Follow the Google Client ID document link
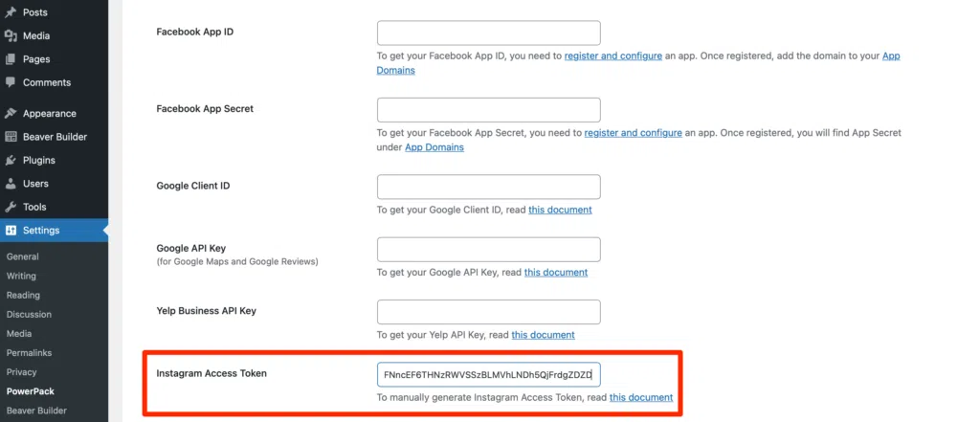 click(560, 210)
